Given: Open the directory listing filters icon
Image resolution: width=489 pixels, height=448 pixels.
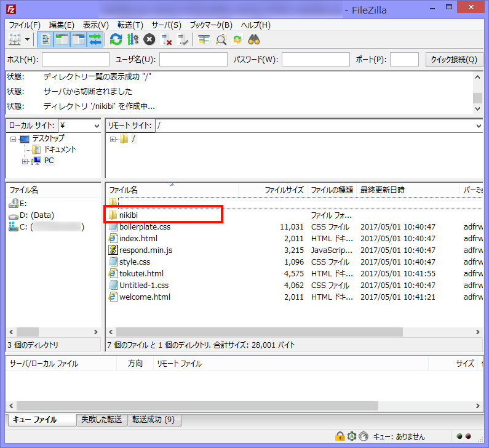Looking at the screenshot, I should 204,39.
